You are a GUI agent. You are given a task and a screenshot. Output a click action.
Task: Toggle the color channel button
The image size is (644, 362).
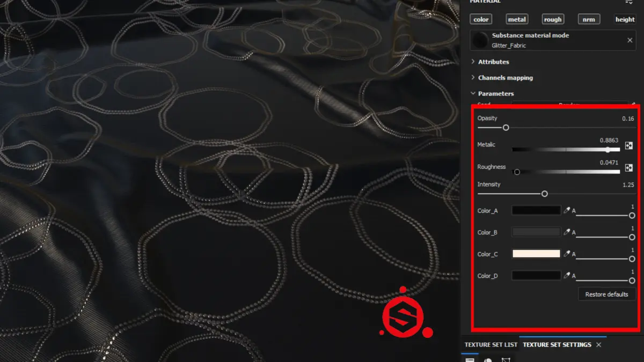coord(481,19)
